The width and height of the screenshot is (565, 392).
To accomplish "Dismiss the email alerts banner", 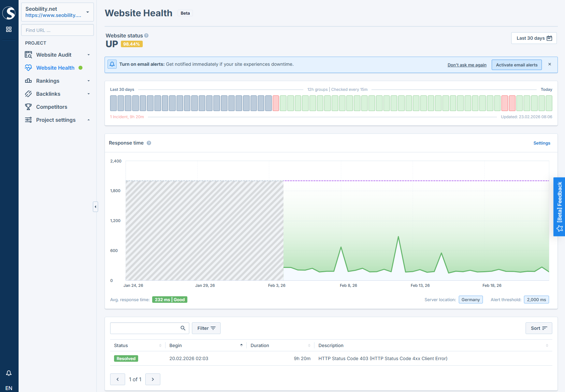I will tap(550, 64).
